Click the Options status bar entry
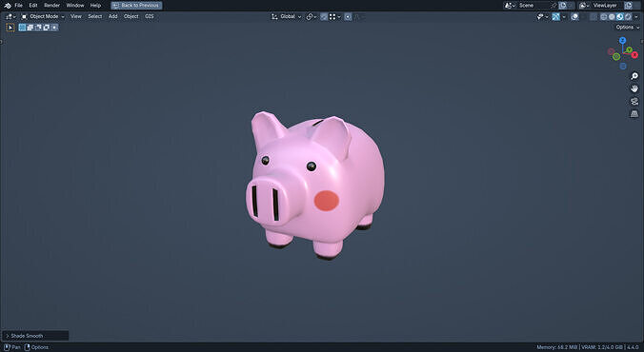The image size is (644, 352). coord(36,347)
